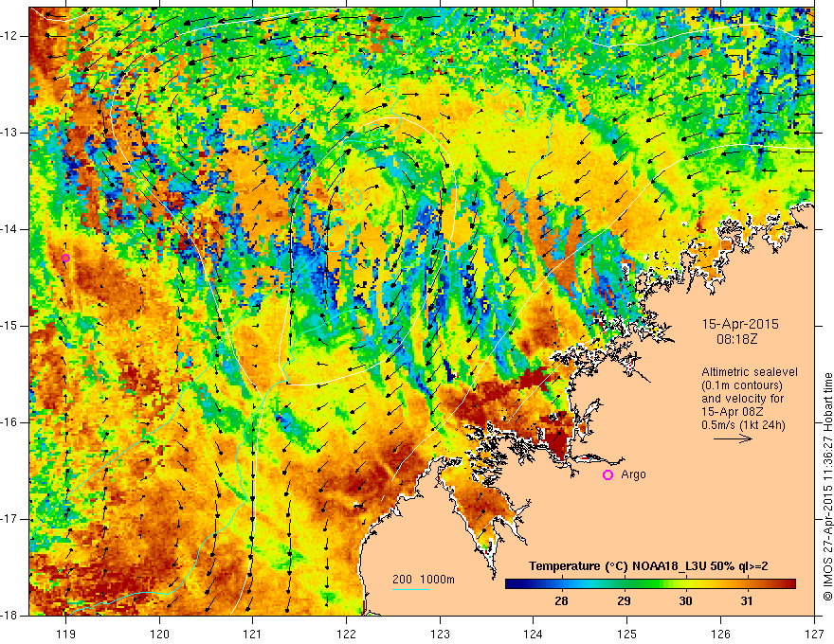The image size is (834, 644).
Task: Click the cyan 200 1000m isobath line sample
Action: tap(411, 589)
